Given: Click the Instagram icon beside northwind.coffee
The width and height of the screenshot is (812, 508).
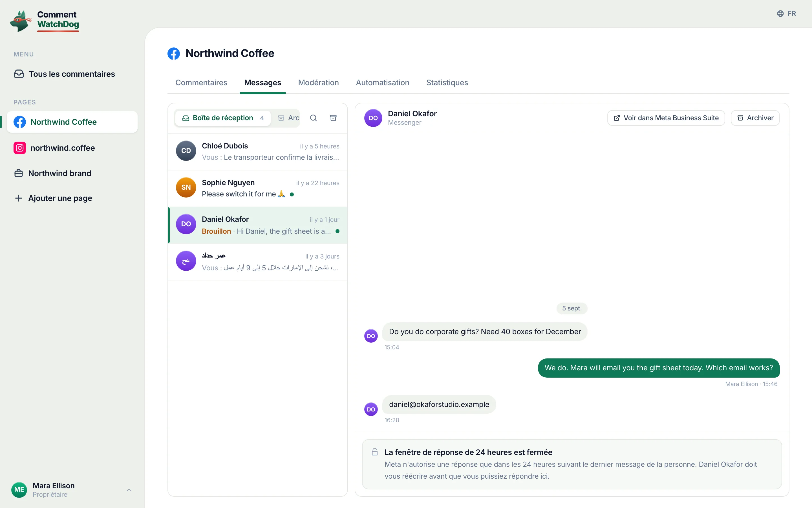Looking at the screenshot, I should (19, 148).
